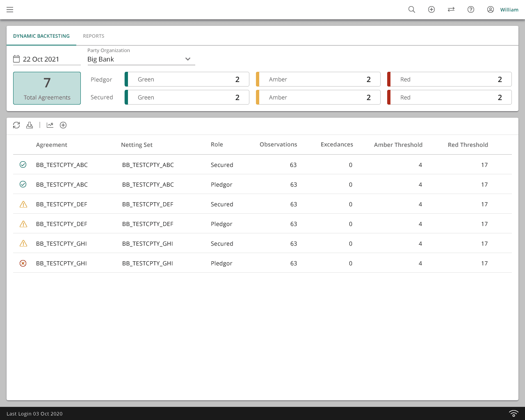Filter by Pledgor Green status card

tap(187, 79)
